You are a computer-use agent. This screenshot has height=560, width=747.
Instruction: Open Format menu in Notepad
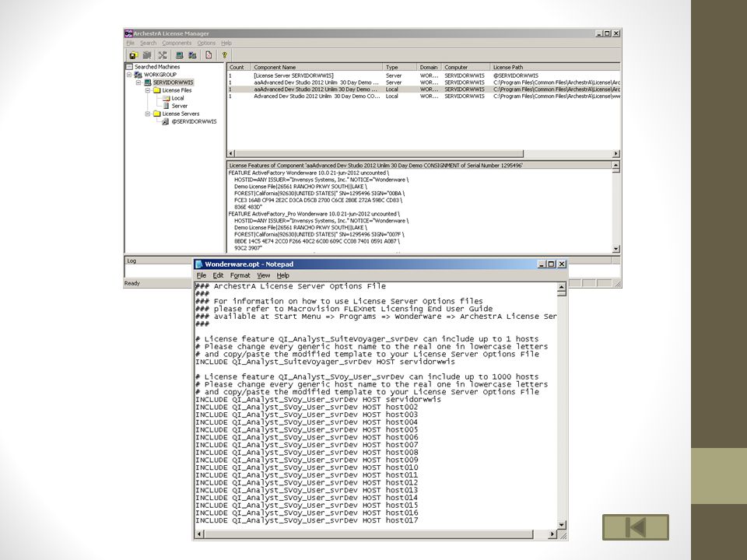pyautogui.click(x=240, y=275)
